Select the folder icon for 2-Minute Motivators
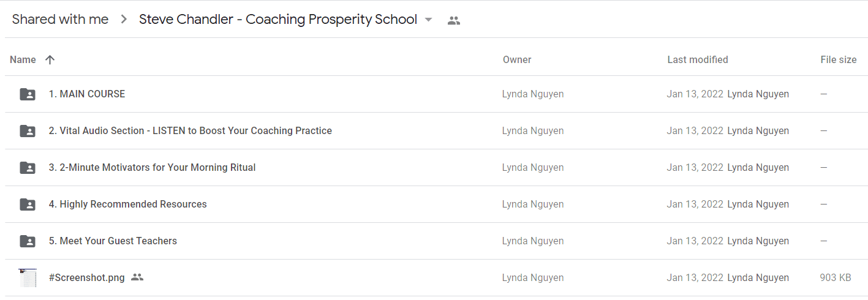The width and height of the screenshot is (868, 300). click(28, 168)
